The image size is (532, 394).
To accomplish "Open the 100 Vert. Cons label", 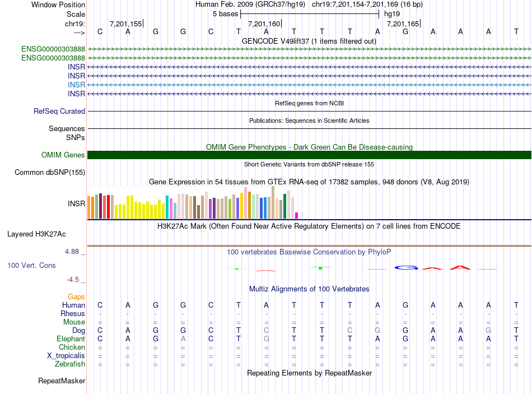I will coord(31,265).
